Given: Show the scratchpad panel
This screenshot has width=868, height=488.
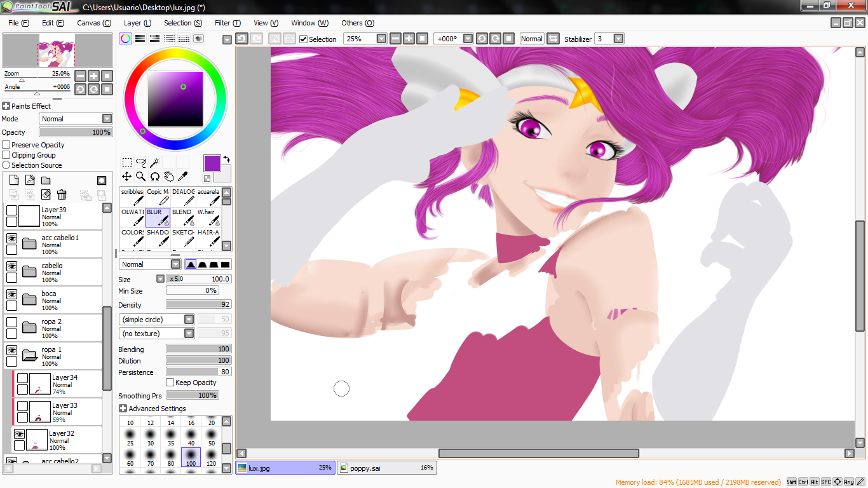Looking at the screenshot, I should click(x=198, y=39).
